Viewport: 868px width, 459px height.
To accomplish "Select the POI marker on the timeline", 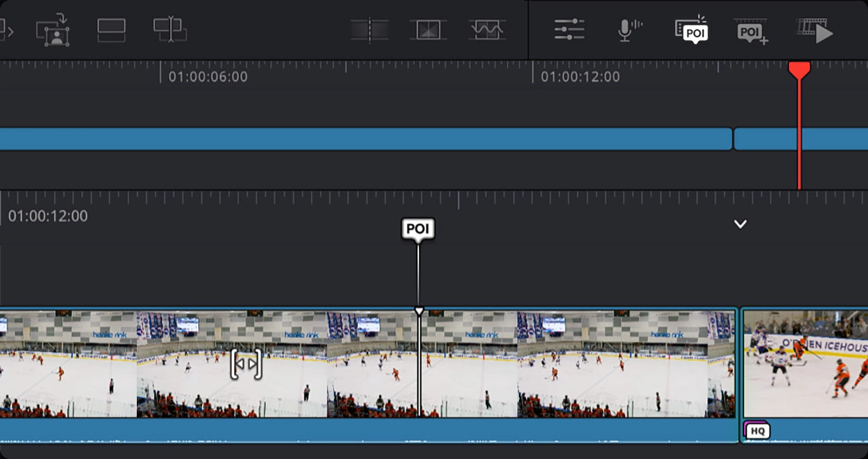I will [x=418, y=229].
